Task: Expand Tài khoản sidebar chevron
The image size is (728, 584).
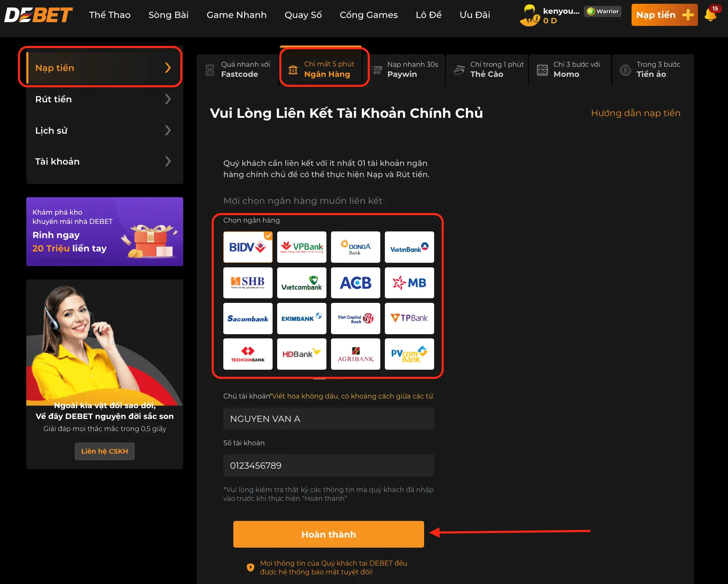Action: (x=168, y=161)
